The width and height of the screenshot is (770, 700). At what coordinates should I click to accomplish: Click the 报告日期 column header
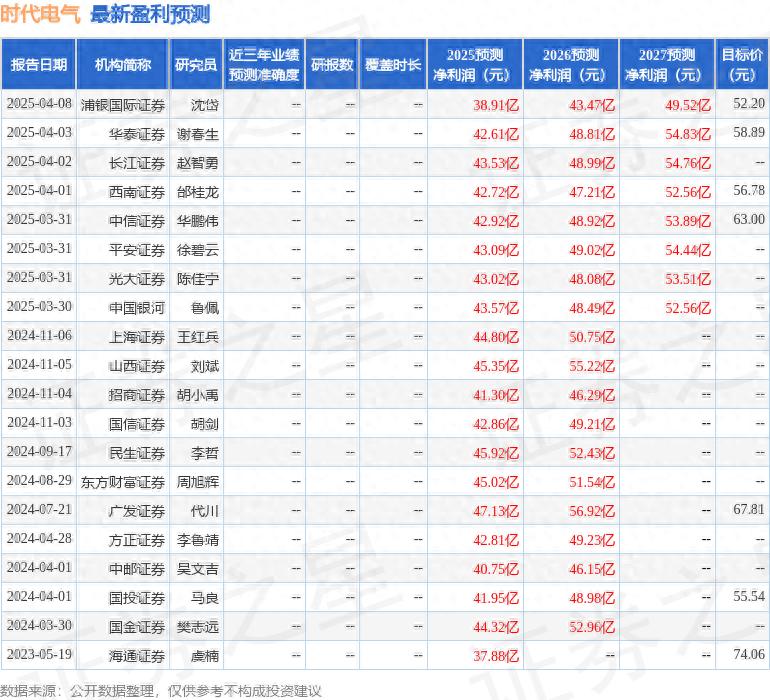(x=38, y=64)
